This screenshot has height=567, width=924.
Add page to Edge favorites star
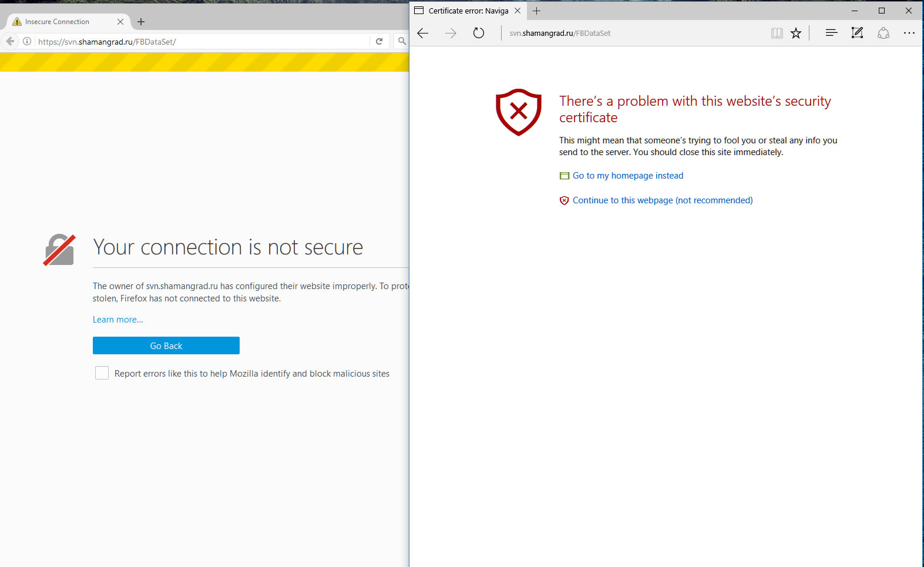pos(796,33)
